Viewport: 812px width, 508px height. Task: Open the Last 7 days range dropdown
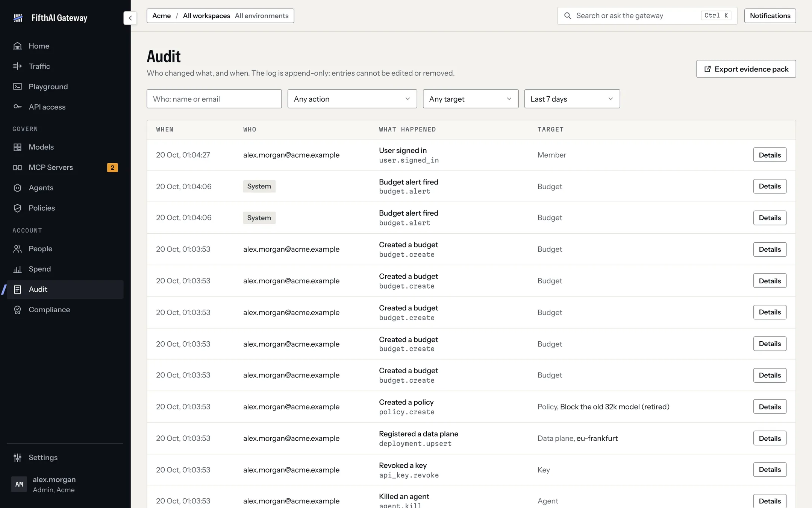572,99
